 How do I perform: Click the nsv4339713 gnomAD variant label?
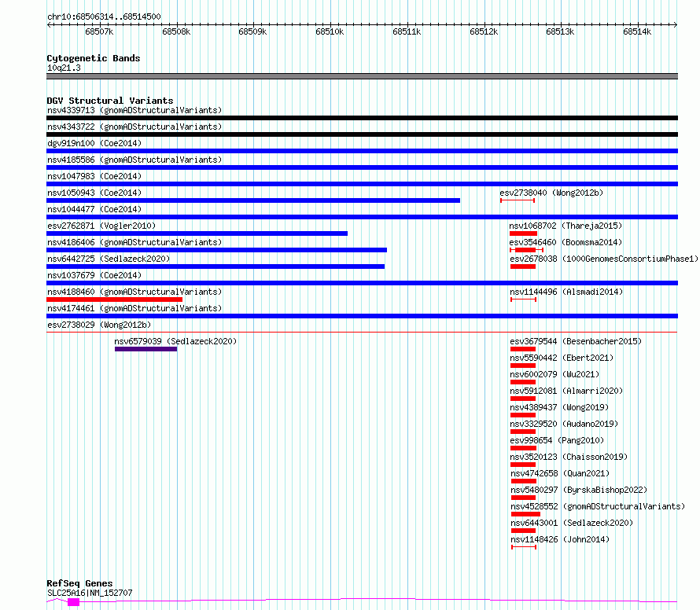[134, 110]
